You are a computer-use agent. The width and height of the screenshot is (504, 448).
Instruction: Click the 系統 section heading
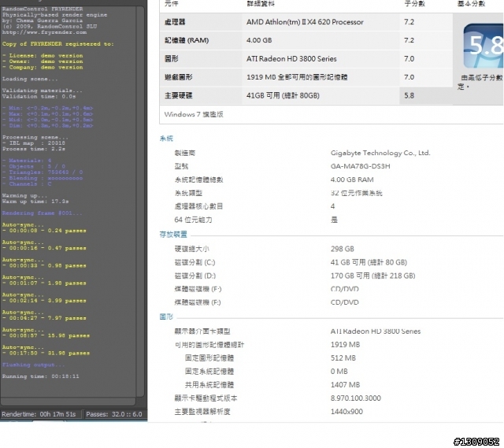coord(166,139)
